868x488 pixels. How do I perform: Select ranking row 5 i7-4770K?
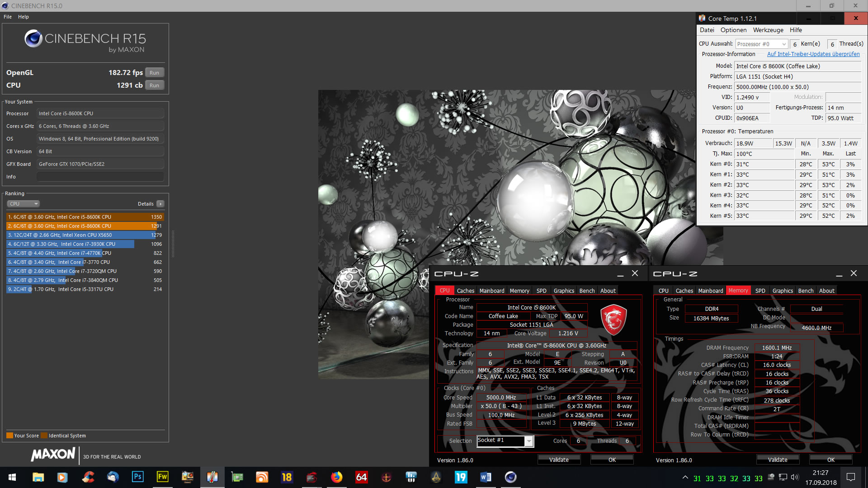(x=85, y=253)
